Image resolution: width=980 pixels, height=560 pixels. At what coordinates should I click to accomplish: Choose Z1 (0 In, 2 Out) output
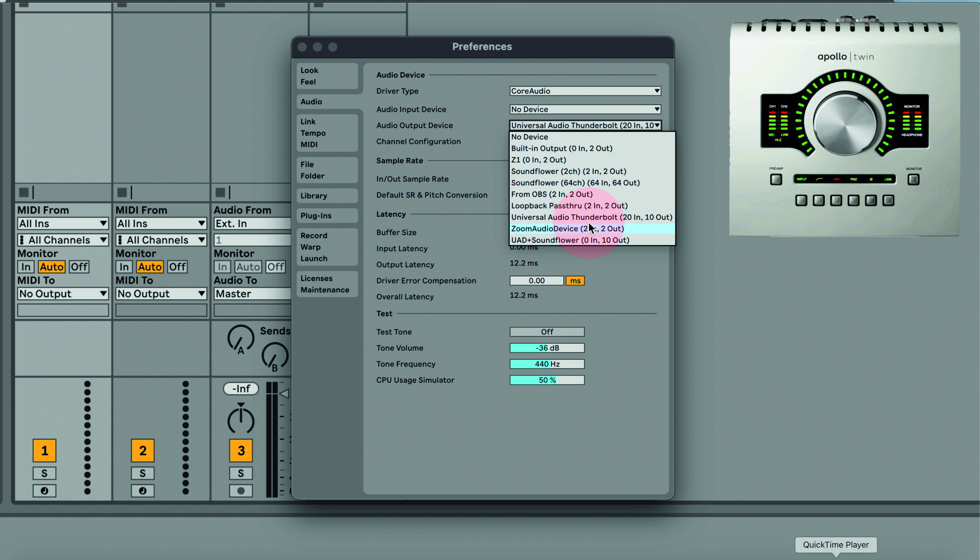(x=592, y=160)
